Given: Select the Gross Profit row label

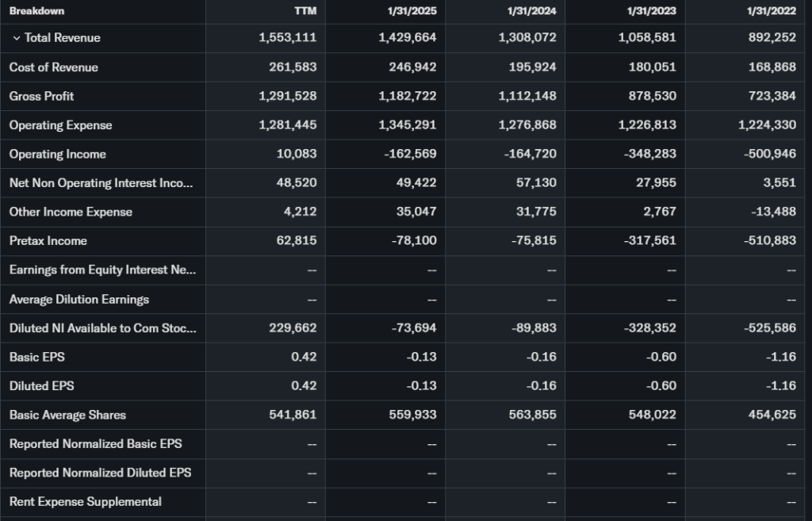Looking at the screenshot, I should click(42, 96).
